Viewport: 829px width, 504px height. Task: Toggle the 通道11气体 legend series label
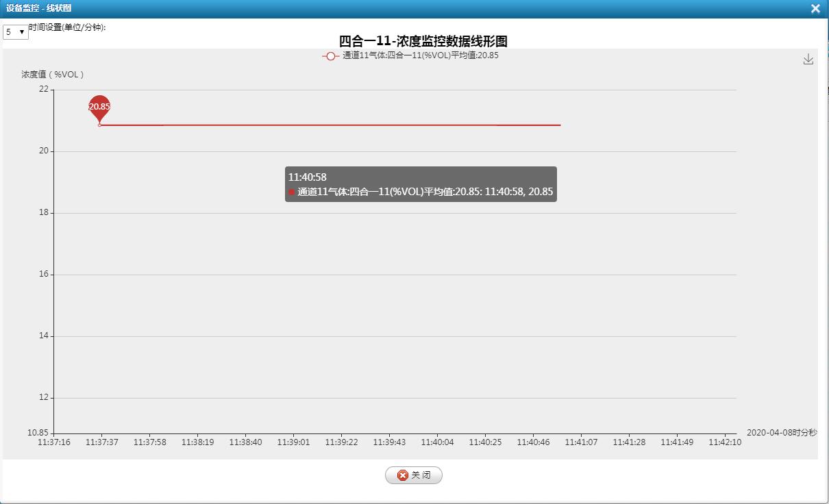click(x=420, y=55)
